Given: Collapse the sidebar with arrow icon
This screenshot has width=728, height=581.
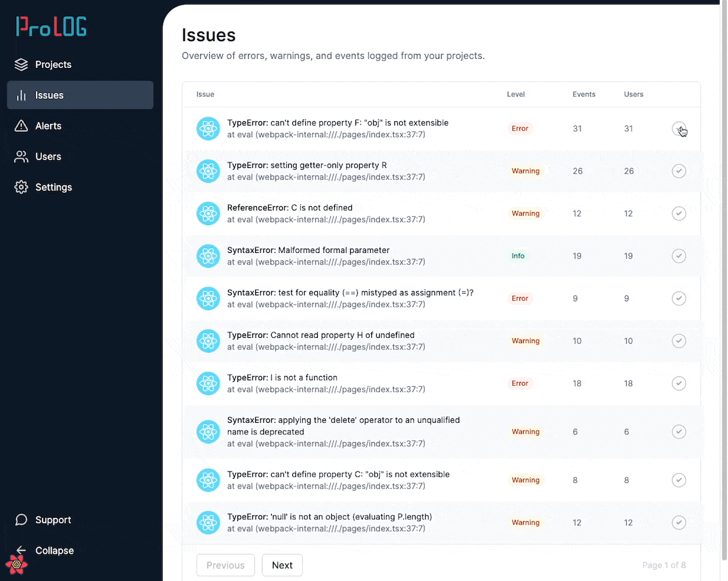Looking at the screenshot, I should 21,550.
